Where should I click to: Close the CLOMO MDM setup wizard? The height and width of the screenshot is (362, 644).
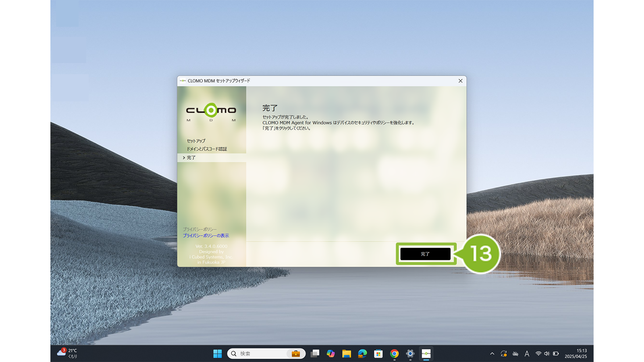click(x=460, y=81)
